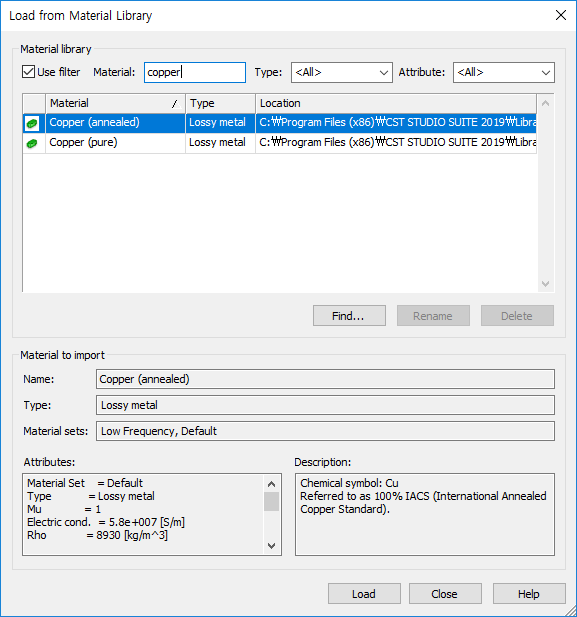
Task: Click the Find... button
Action: coord(349,316)
